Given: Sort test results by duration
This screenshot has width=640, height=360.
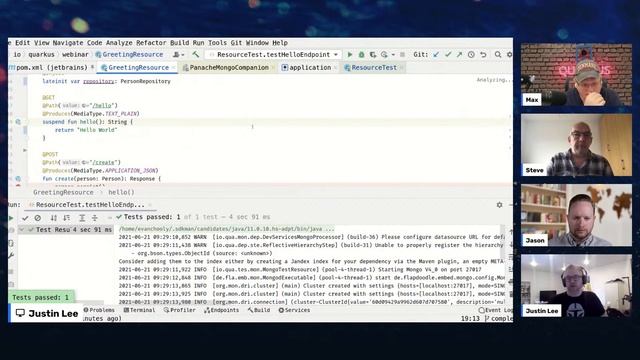Looking at the screenshot, I should point(67,218).
